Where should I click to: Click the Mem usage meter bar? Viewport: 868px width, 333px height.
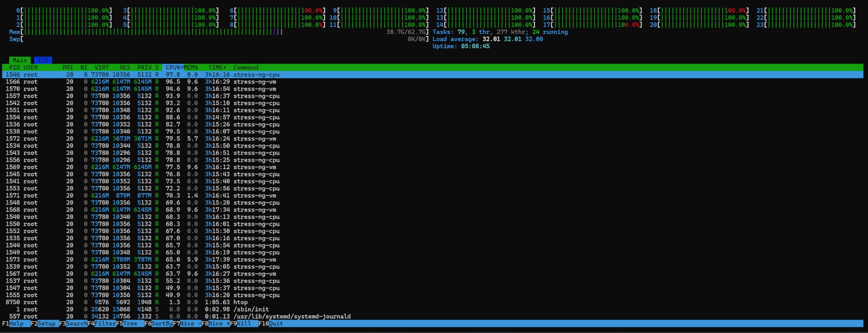click(x=219, y=32)
